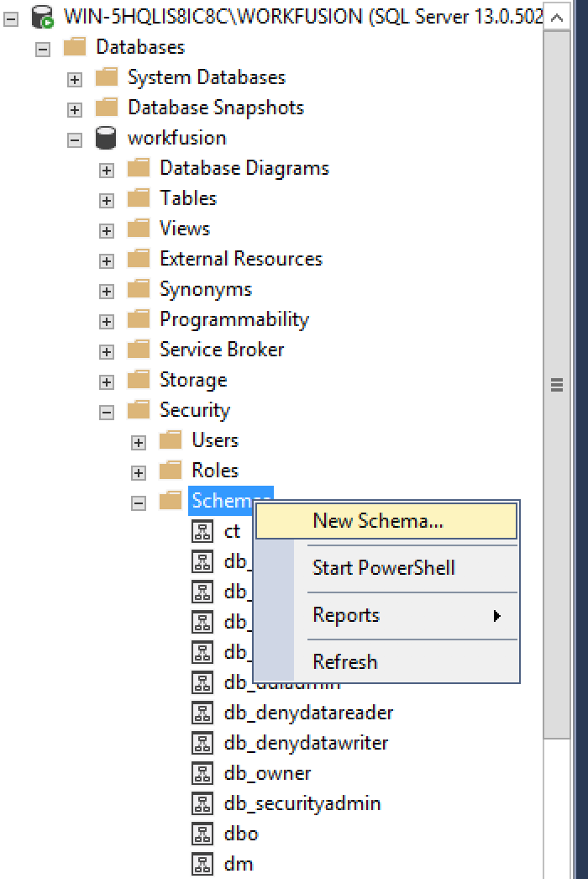Image resolution: width=588 pixels, height=879 pixels.
Task: Select the db_securityadmin schema label
Action: click(302, 804)
